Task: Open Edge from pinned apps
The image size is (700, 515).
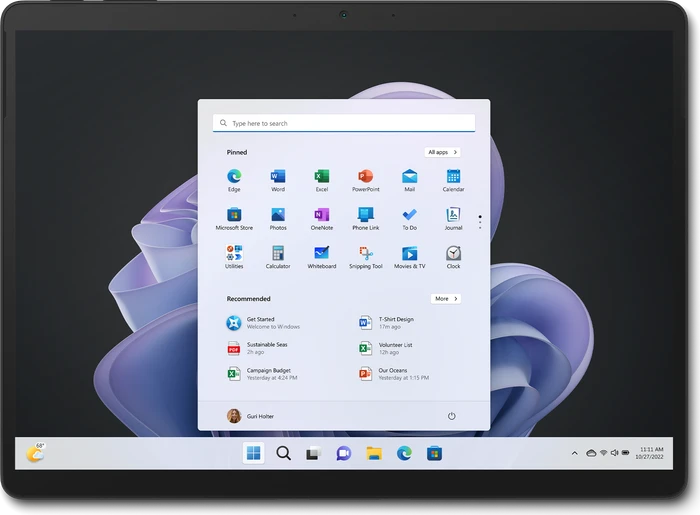Action: pyautogui.click(x=234, y=180)
